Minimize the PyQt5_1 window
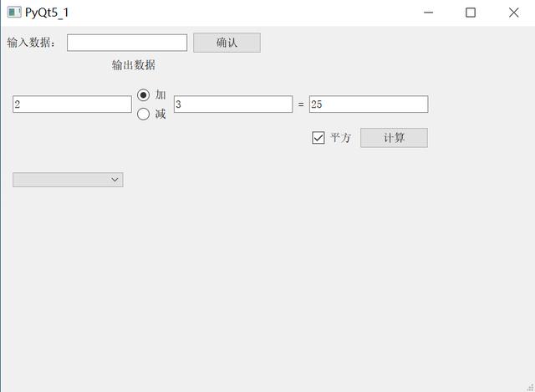535x392 pixels. pos(428,13)
